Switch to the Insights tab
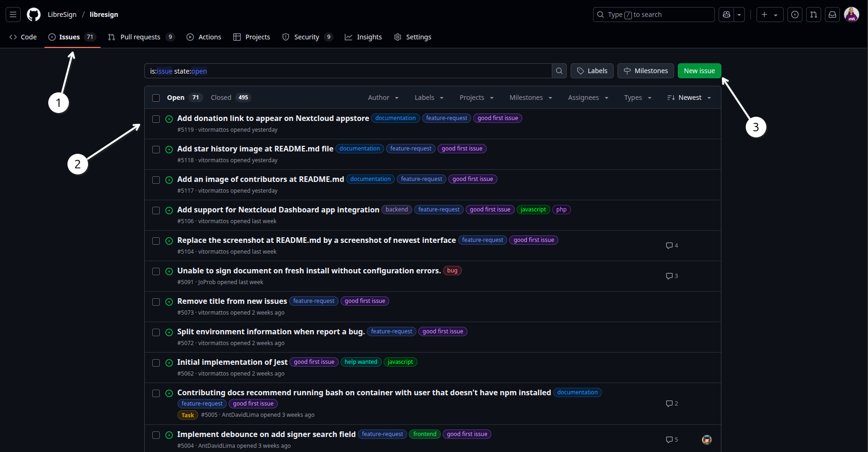Viewport: 868px width, 452px height. [364, 37]
